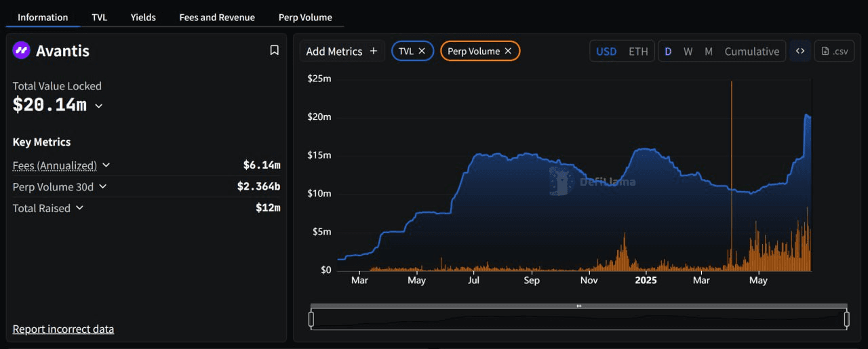Bookmark Avantis with the bookmark icon
Screen dimensions: 868x349
click(275, 50)
